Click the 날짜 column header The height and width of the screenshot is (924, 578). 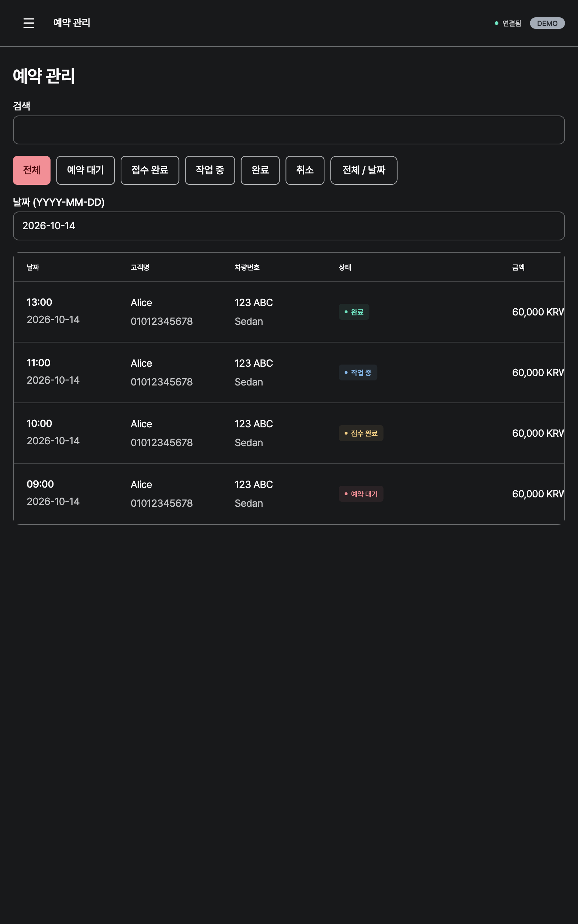point(33,267)
